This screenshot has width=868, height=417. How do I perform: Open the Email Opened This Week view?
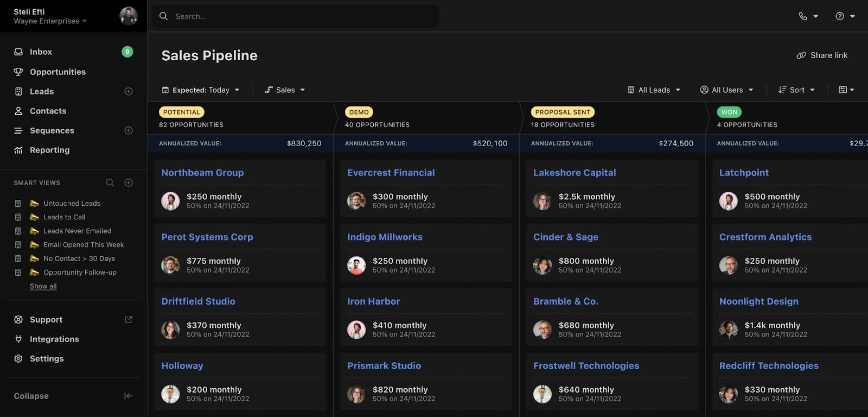[x=84, y=245]
